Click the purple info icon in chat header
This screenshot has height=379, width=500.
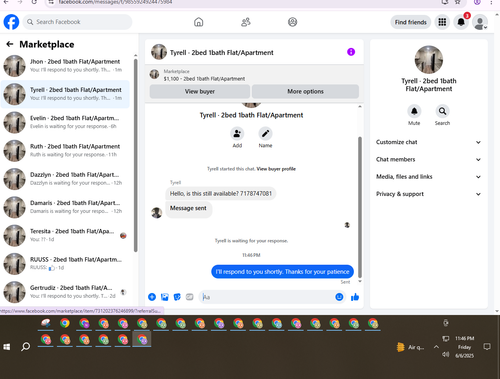[x=351, y=52]
